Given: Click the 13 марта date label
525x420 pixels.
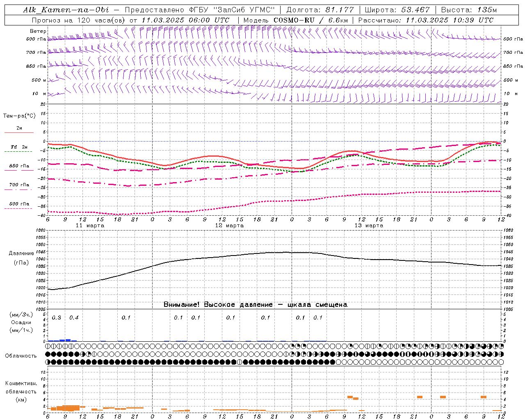Looking at the screenshot, I should click(x=369, y=226).
